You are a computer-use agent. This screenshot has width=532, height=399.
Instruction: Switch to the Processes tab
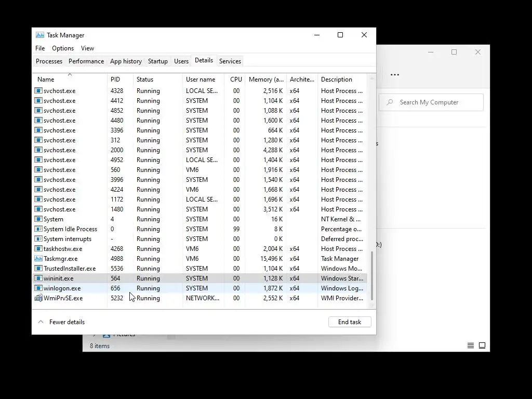pyautogui.click(x=49, y=61)
